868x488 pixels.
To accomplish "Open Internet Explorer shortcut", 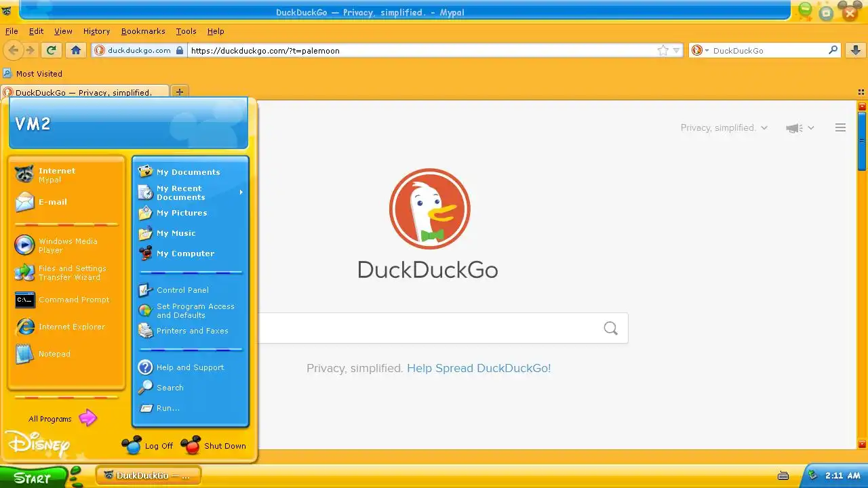I will click(66, 327).
